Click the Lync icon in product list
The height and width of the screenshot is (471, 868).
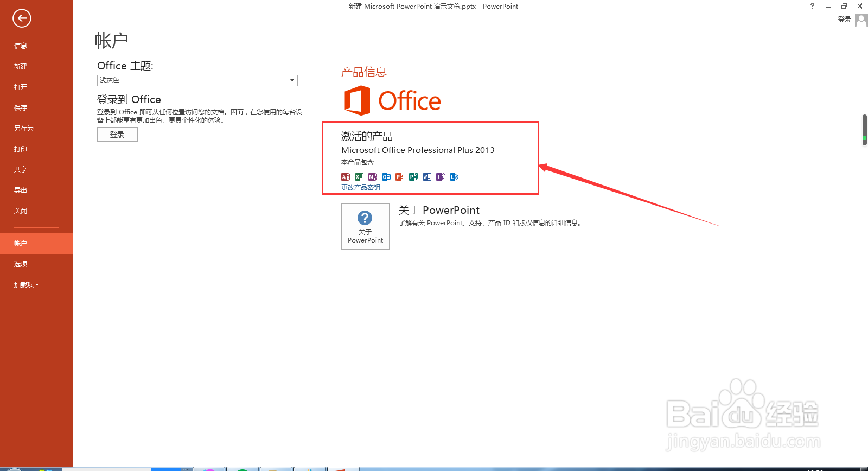click(454, 177)
